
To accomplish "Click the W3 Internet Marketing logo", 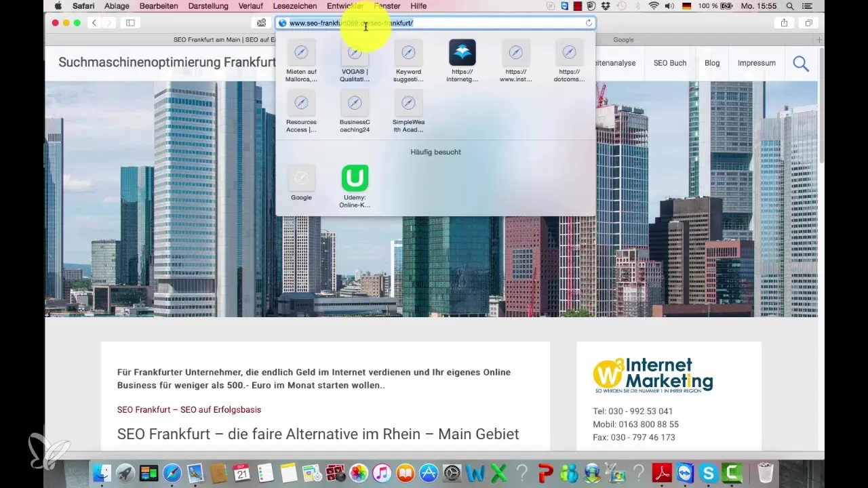I will coord(653,375).
